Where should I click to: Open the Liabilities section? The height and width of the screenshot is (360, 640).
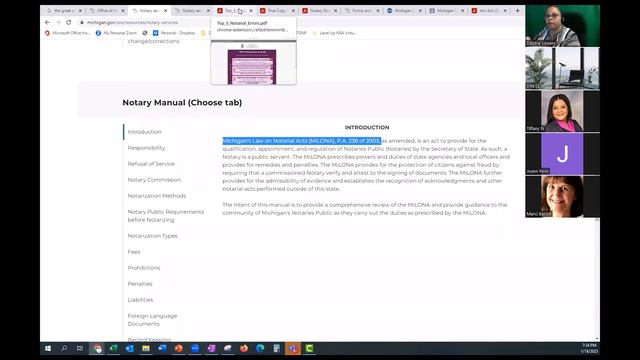tap(140, 300)
